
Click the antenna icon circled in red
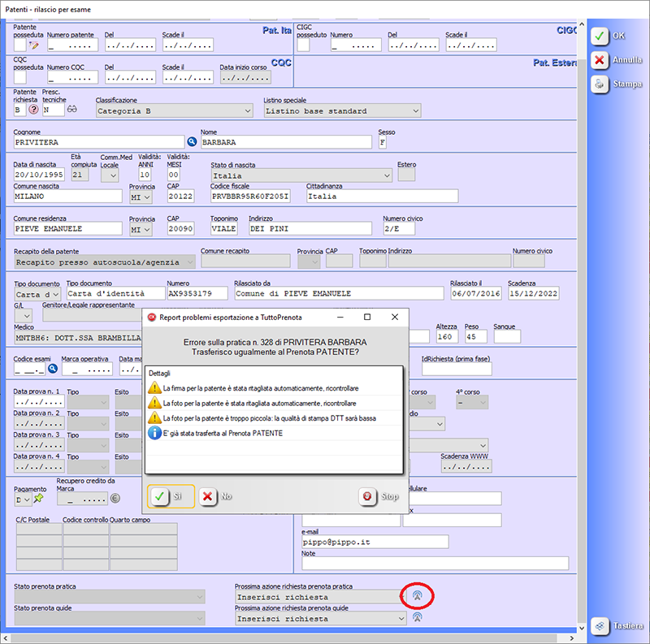[418, 596]
